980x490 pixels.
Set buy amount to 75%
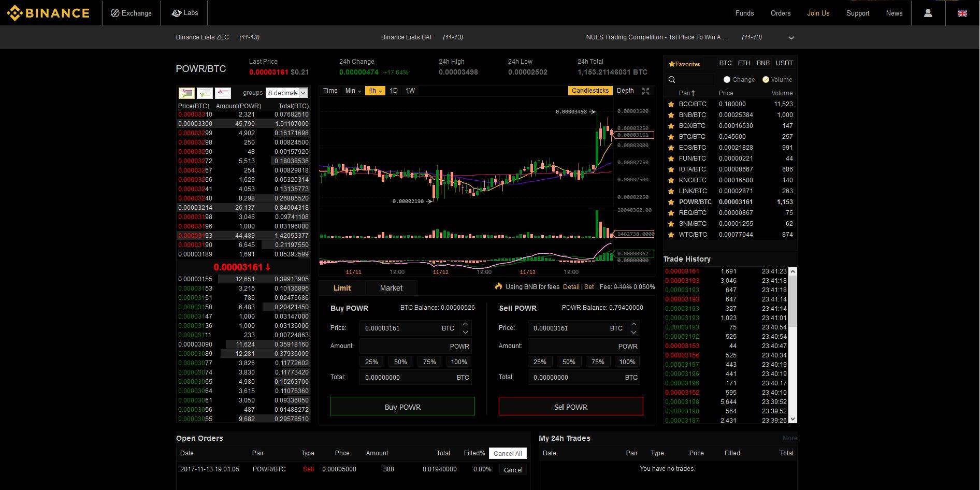pos(429,362)
